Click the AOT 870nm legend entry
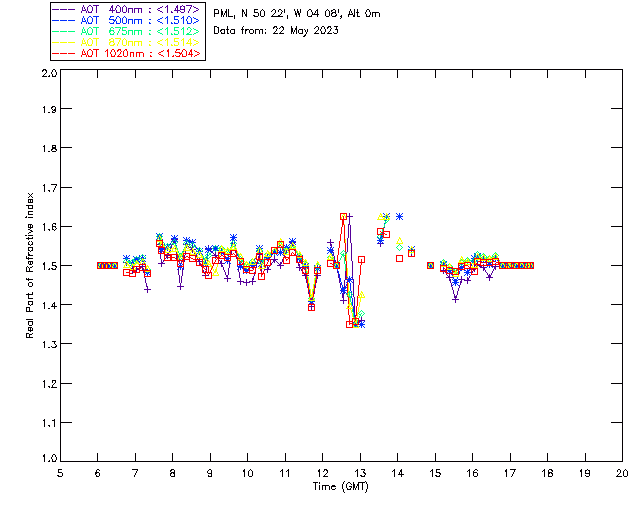Image resolution: width=640 pixels, height=512 pixels. (127, 42)
